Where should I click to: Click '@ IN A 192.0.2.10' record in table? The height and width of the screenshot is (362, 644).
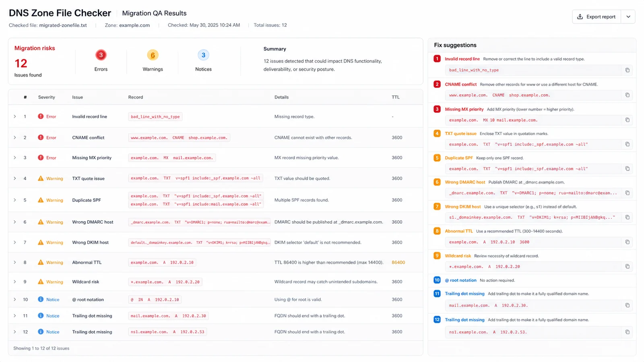point(155,300)
